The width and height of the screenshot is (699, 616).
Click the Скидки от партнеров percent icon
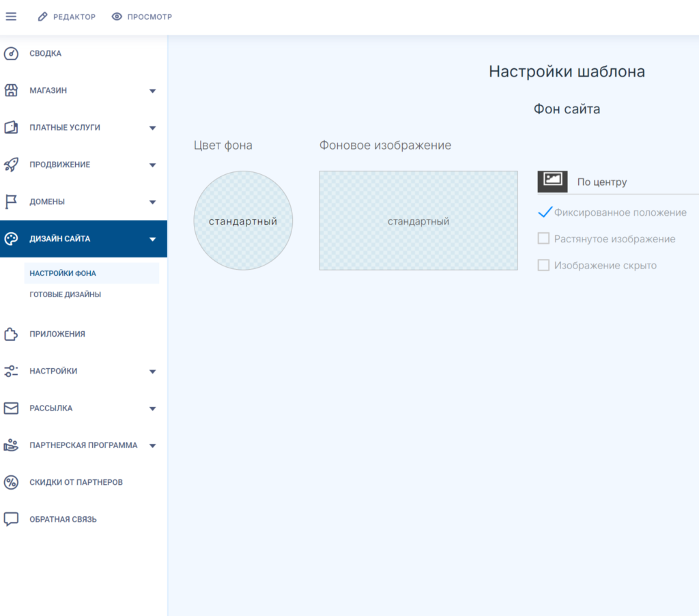point(11,482)
